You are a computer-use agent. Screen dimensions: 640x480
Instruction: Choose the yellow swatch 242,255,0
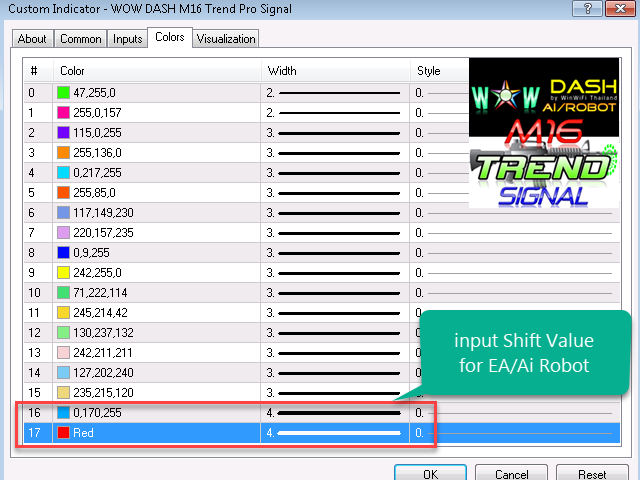coord(63,273)
